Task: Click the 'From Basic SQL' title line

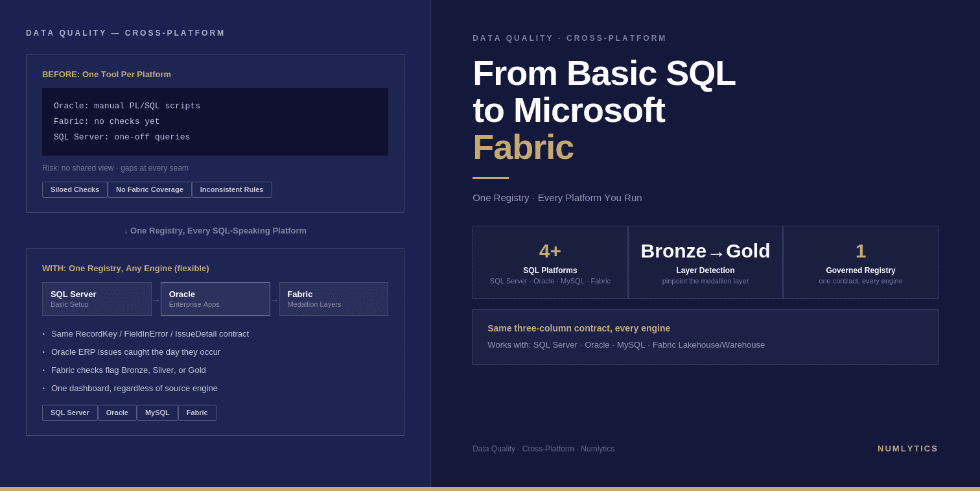Action: pyautogui.click(x=604, y=73)
